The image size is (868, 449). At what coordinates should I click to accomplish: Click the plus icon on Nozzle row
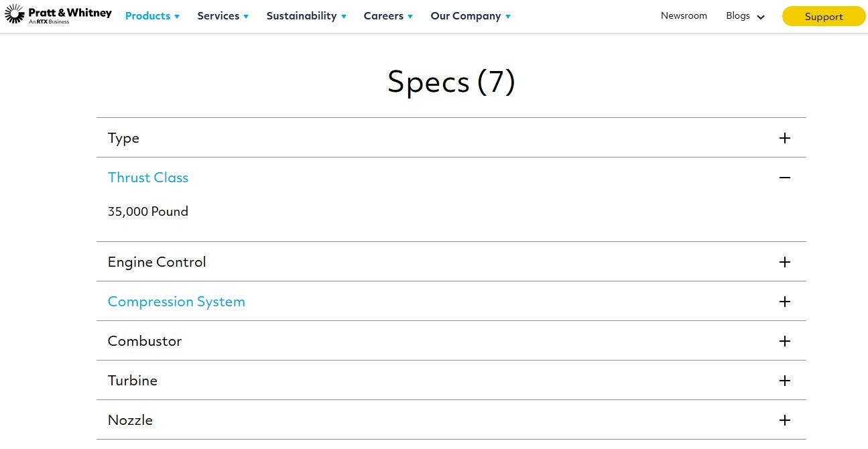785,420
